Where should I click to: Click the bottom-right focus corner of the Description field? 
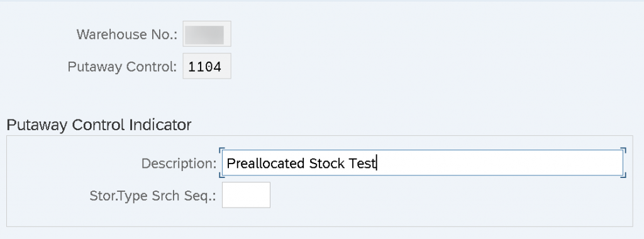623,175
